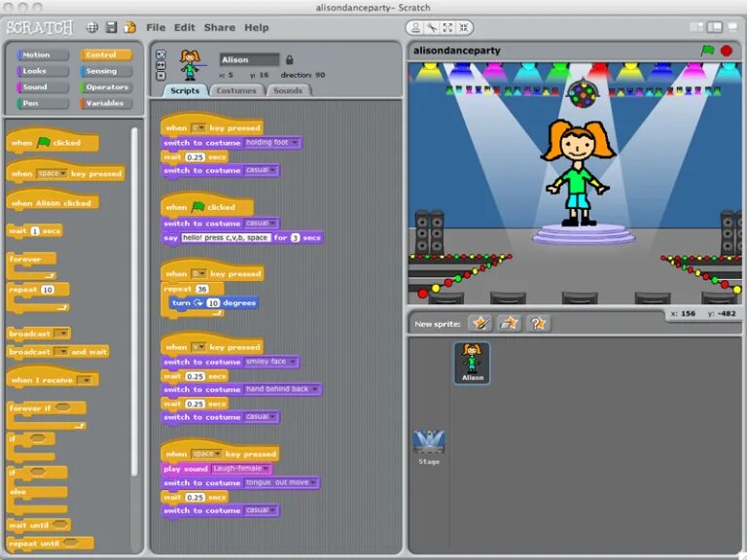Select the duplicate stamp tool

pyautogui.click(x=415, y=27)
